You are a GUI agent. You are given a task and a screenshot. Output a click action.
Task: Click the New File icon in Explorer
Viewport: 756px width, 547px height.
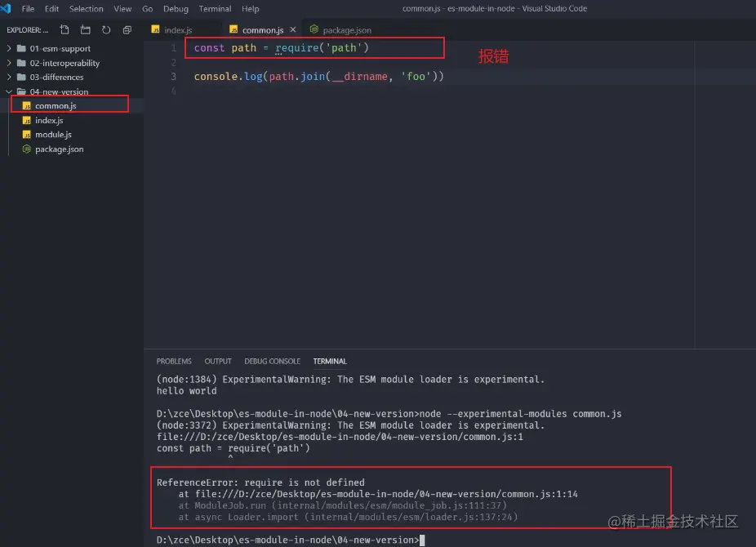[64, 30]
